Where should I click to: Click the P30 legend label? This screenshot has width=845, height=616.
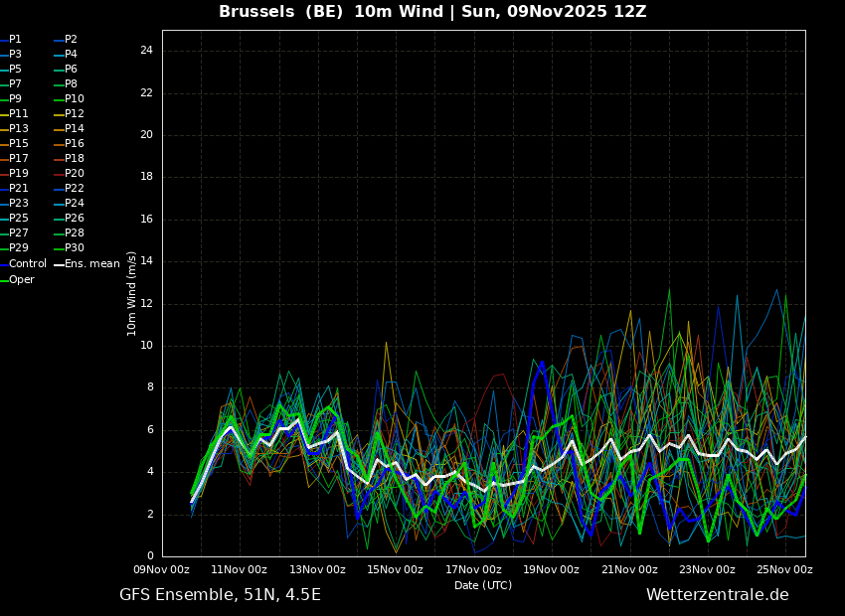point(70,247)
